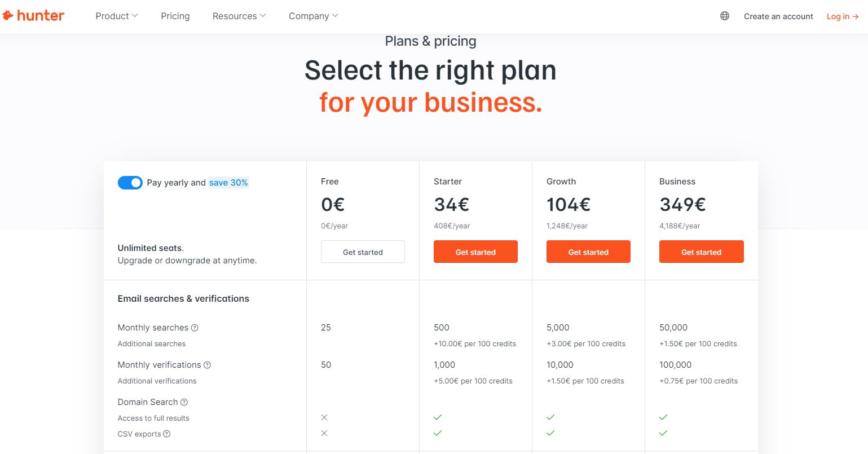
Task: Click help icon next to Monthly searches
Action: (195, 328)
